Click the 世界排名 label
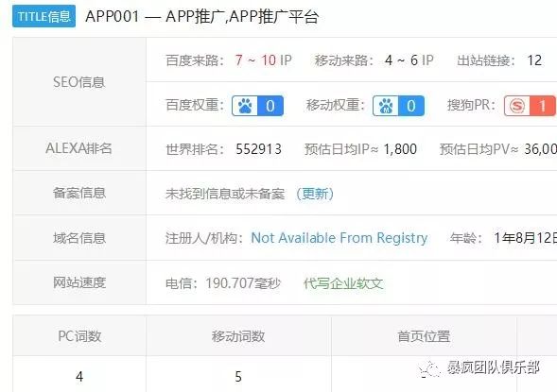Viewport: 557px width, 392px height. [x=195, y=149]
